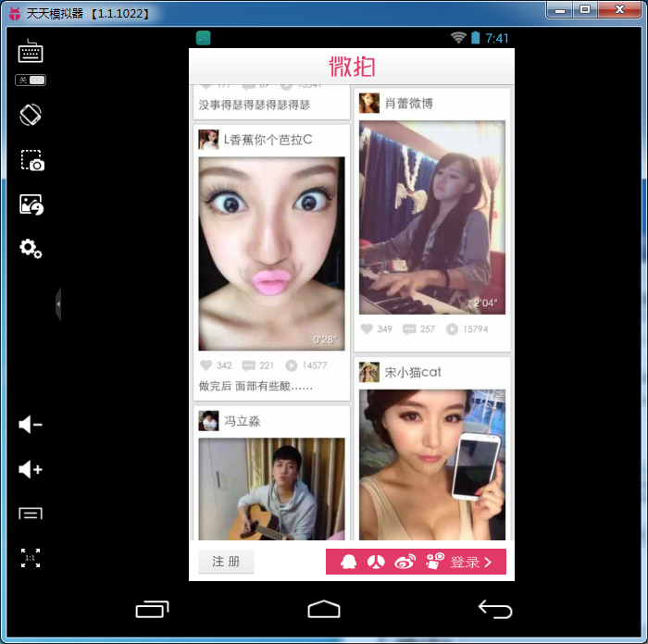Open the keyboard mapping tool in sidebar
Viewport: 648px width, 644px height.
click(31, 51)
